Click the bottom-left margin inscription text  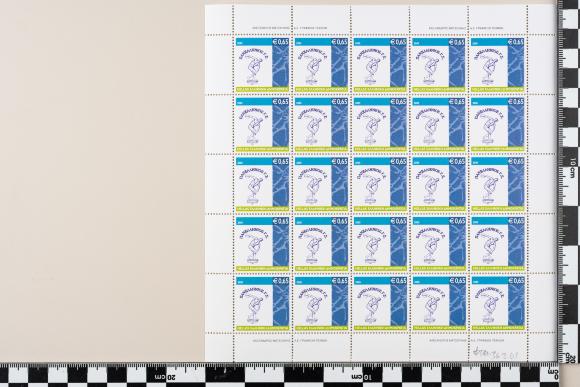tap(290, 340)
